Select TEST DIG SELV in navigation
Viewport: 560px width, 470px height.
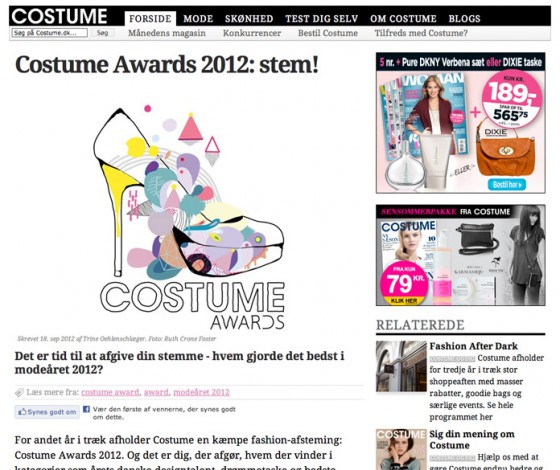click(x=321, y=19)
